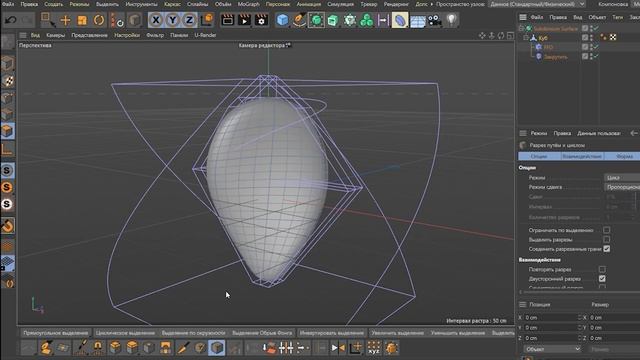
Task: Click the xyz grid icon in bottom toolbar
Action: tap(373, 348)
